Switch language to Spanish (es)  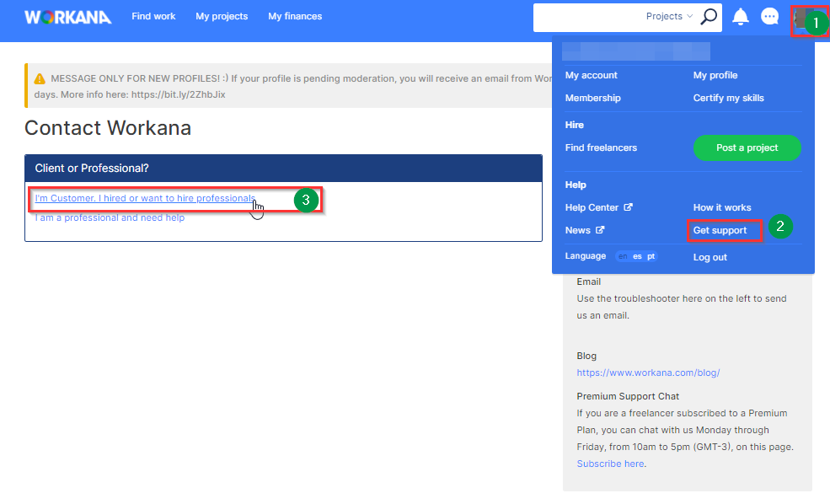tap(637, 256)
